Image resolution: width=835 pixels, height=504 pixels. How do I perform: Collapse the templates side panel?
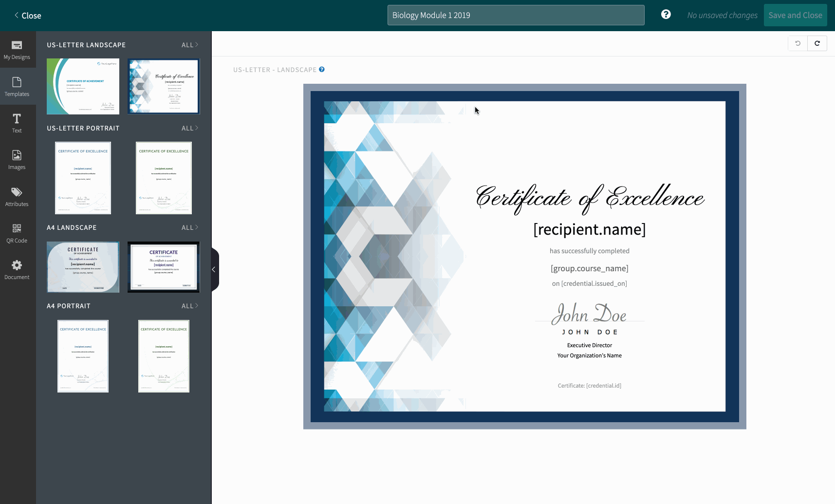(214, 269)
